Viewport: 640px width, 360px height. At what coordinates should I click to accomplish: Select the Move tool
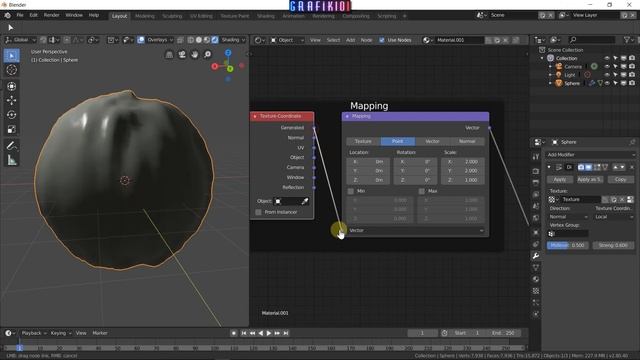point(11,100)
